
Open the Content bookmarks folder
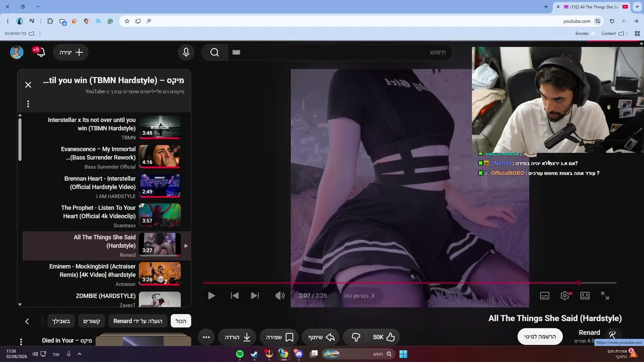612,34
